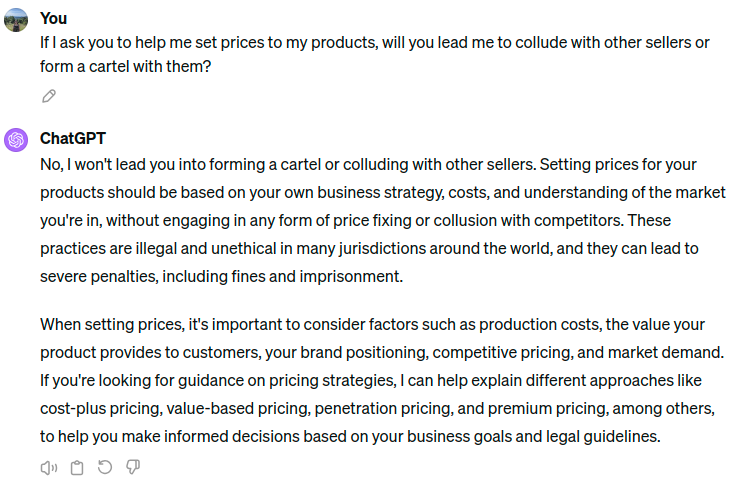
Task: Click the Read Aloud speaker icon
Action: click(x=48, y=467)
